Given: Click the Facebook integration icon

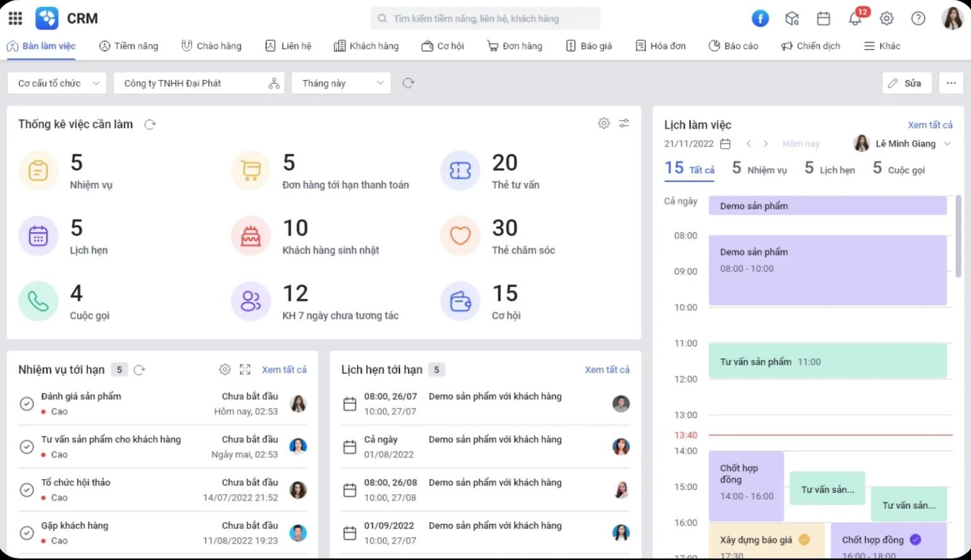Looking at the screenshot, I should click(x=760, y=18).
